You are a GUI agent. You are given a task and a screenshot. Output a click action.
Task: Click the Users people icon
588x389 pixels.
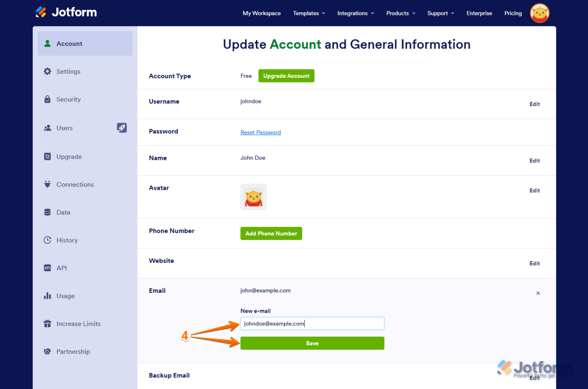(x=47, y=128)
